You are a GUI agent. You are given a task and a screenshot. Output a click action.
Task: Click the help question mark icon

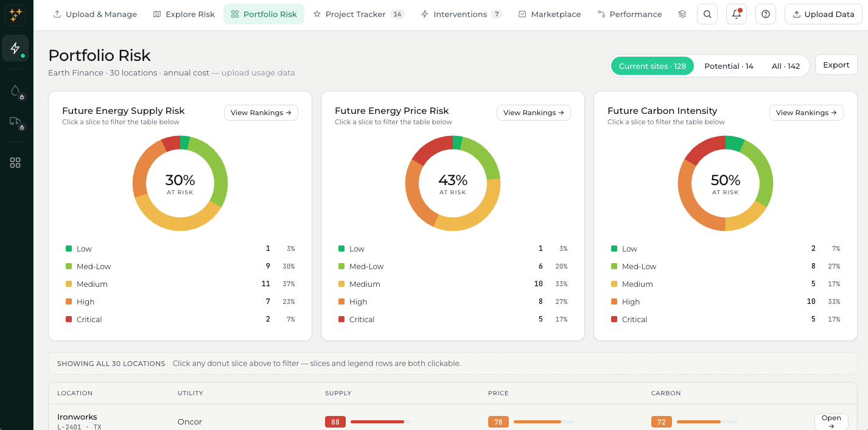pos(766,14)
